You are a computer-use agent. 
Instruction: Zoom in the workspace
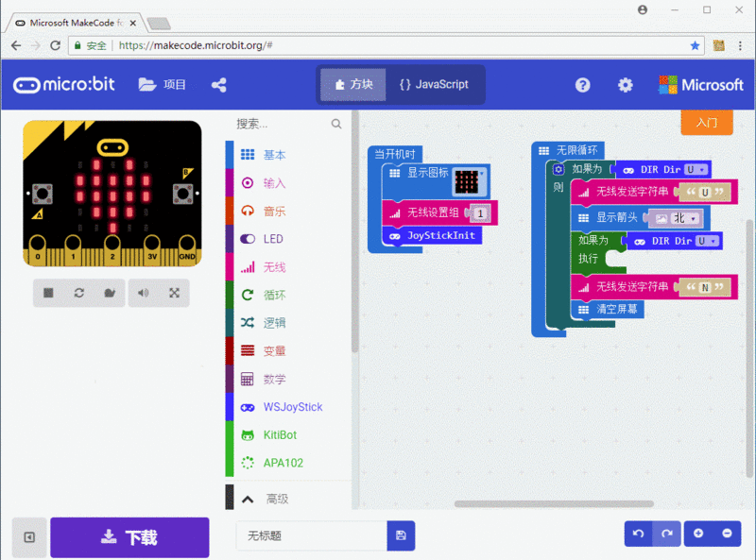pyautogui.click(x=698, y=534)
